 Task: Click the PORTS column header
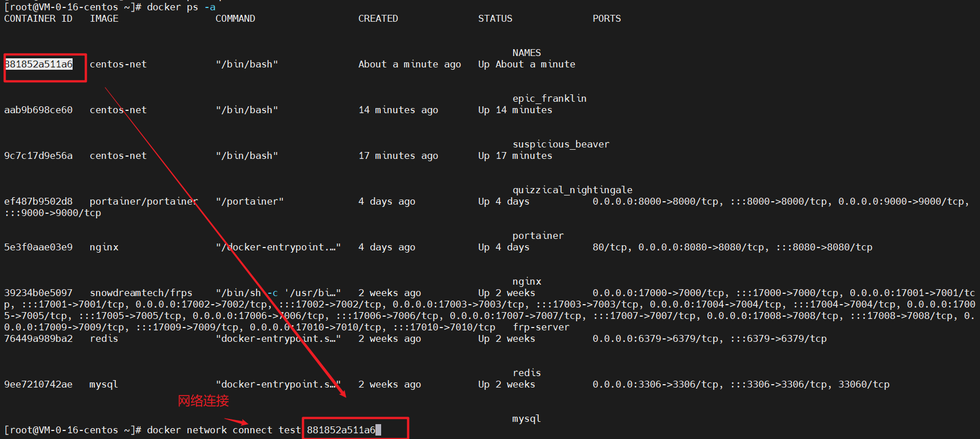[607, 18]
